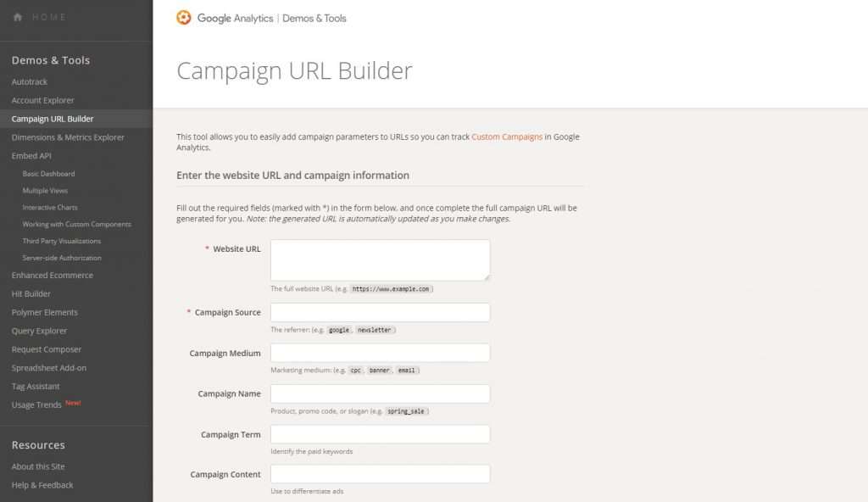Open Dimensions & Metrics Explorer

coord(68,137)
